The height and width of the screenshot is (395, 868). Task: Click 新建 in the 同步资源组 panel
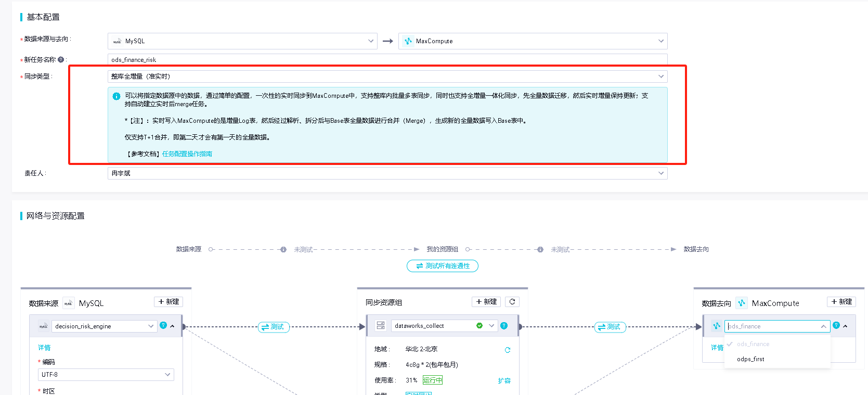pos(486,302)
